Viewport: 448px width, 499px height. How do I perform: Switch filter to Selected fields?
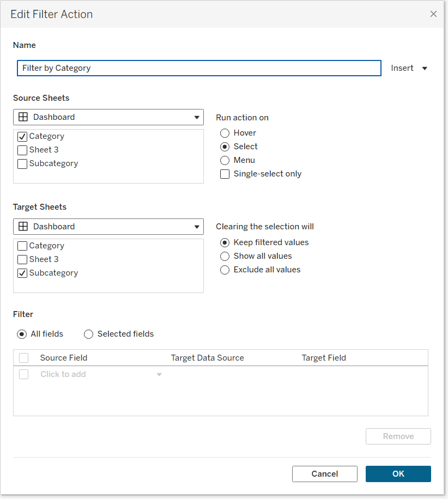88,334
